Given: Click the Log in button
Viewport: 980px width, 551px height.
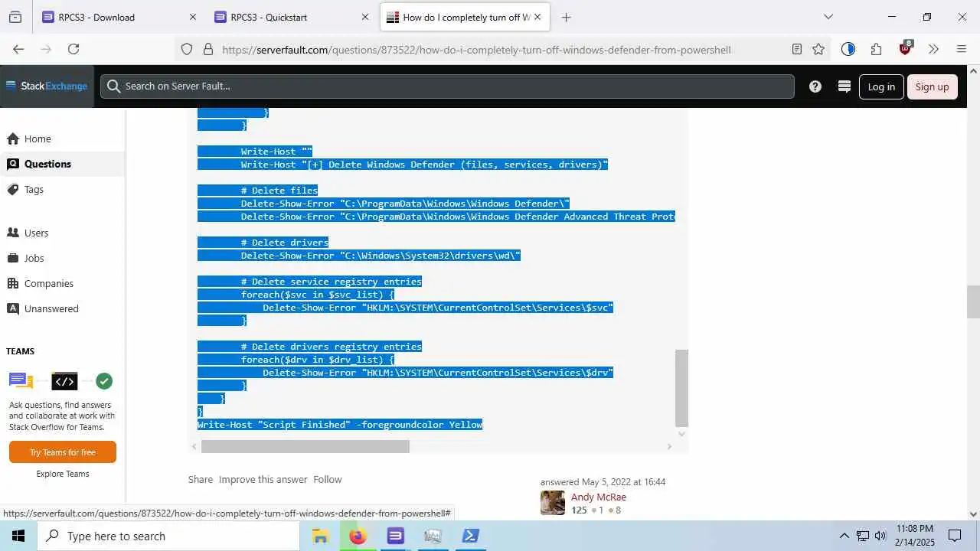Looking at the screenshot, I should pyautogui.click(x=881, y=86).
